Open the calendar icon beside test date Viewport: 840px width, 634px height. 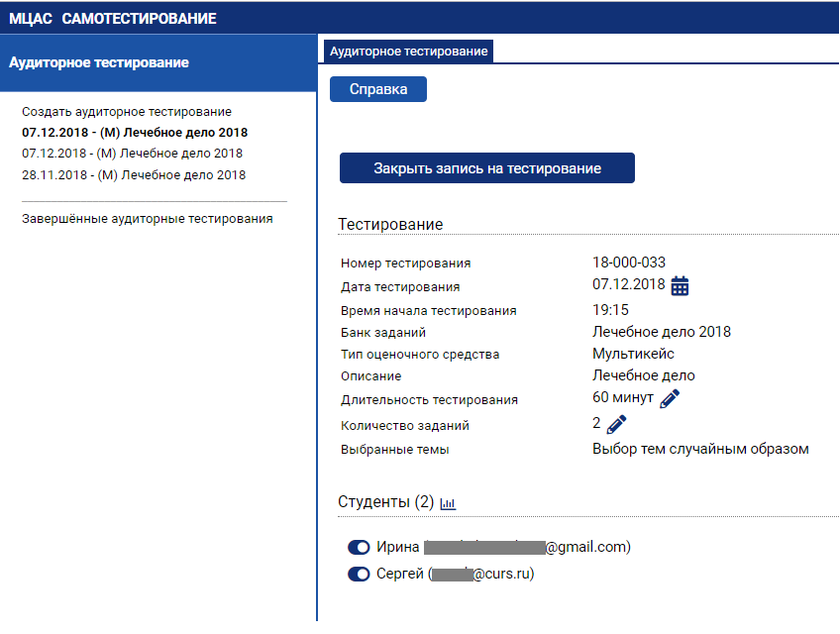(680, 286)
